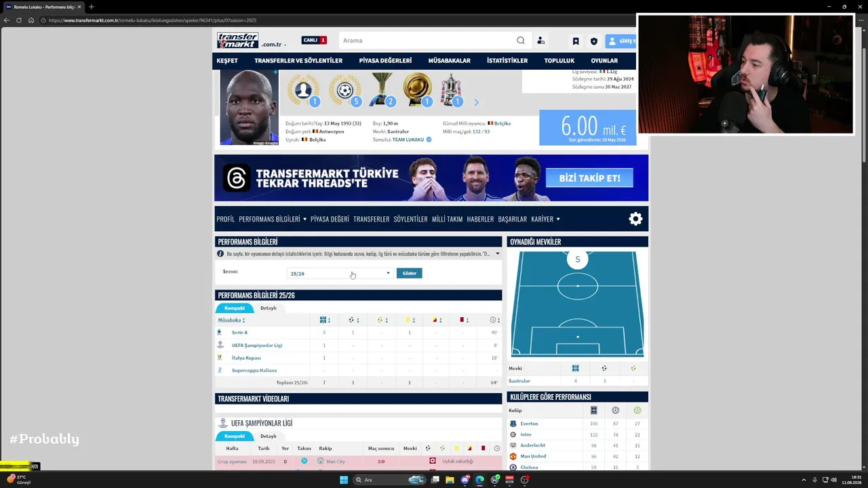Screen dimensions: 868x488
Task: Click the Canlı live scores button
Action: click(x=315, y=40)
